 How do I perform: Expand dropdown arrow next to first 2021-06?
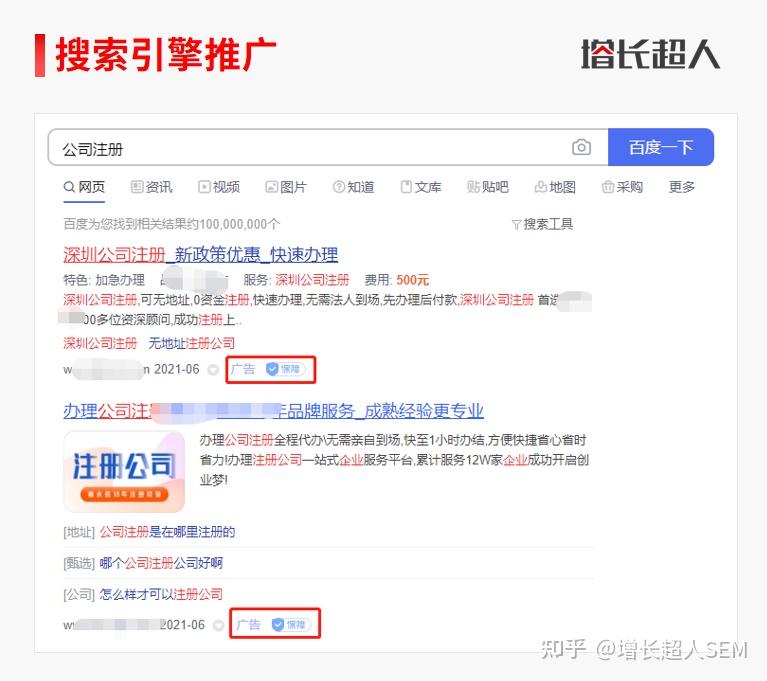[x=213, y=370]
